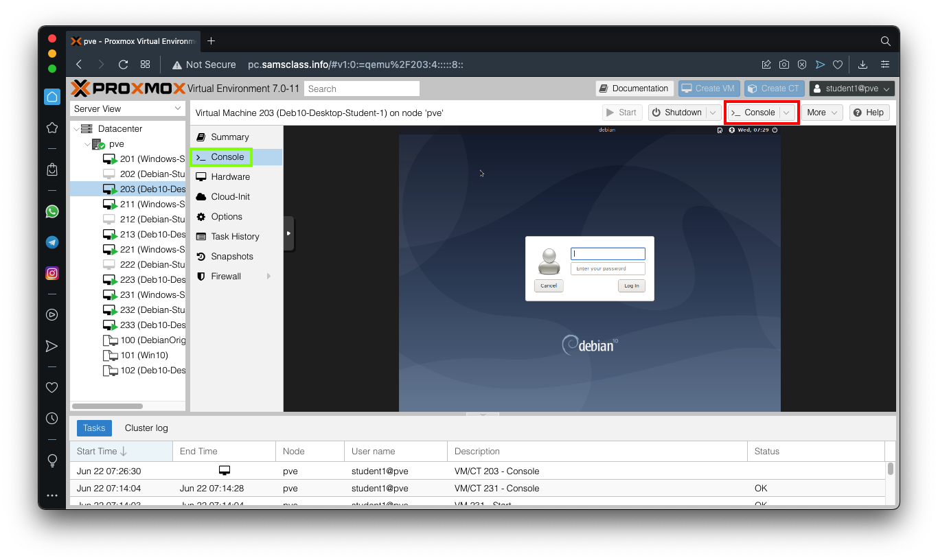This screenshot has width=938, height=560.
Task: Search open tabs with the magnifier icon
Action: (x=886, y=41)
